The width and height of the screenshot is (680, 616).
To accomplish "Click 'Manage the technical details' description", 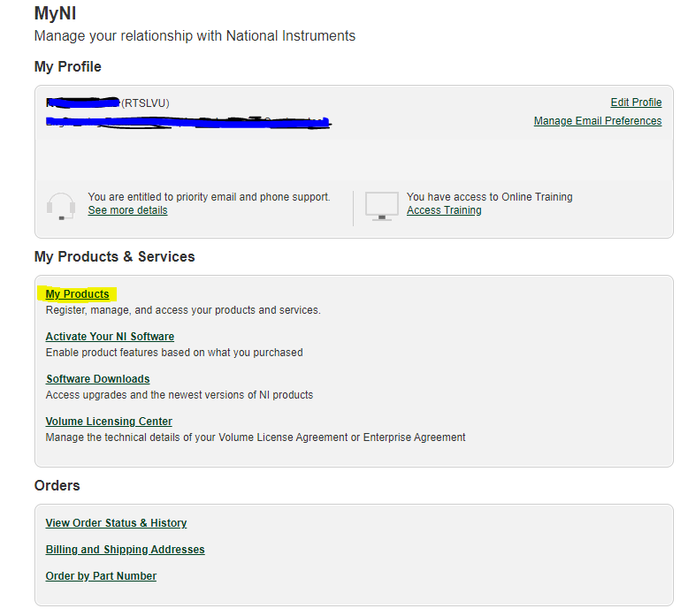I will (x=256, y=437).
